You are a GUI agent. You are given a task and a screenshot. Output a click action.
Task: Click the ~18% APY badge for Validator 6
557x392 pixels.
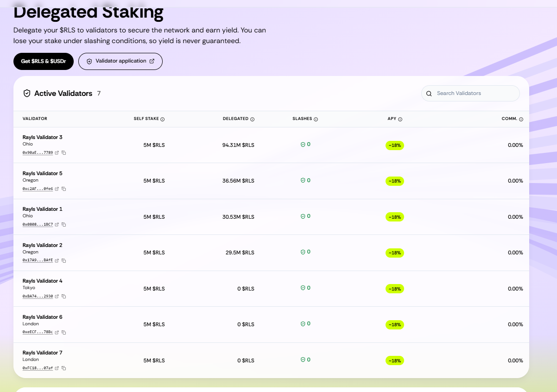click(395, 325)
